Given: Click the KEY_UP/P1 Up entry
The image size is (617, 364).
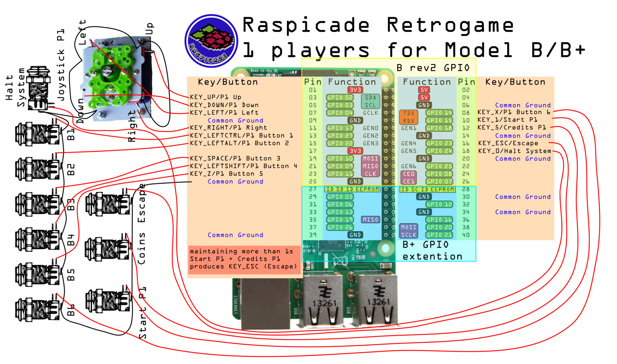Looking at the screenshot, I should click(x=216, y=97).
